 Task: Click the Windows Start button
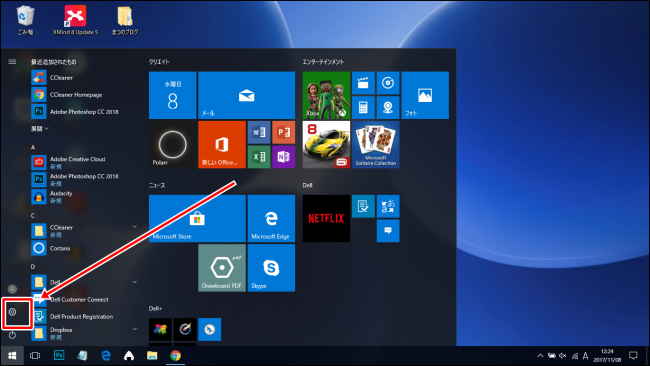click(12, 356)
